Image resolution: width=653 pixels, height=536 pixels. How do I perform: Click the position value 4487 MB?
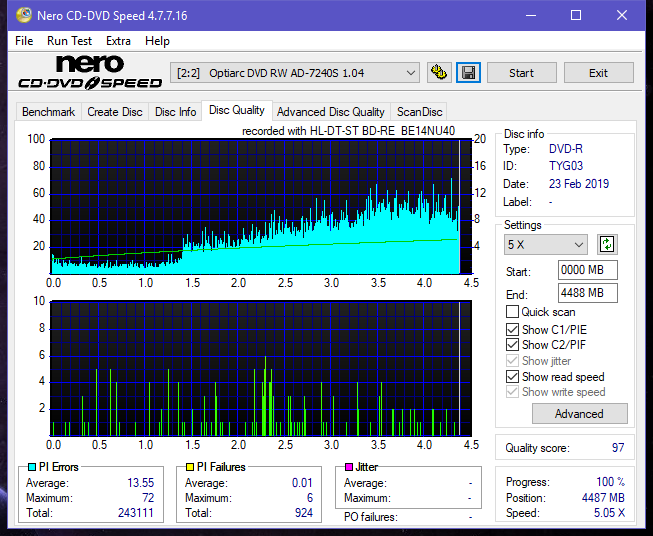603,498
